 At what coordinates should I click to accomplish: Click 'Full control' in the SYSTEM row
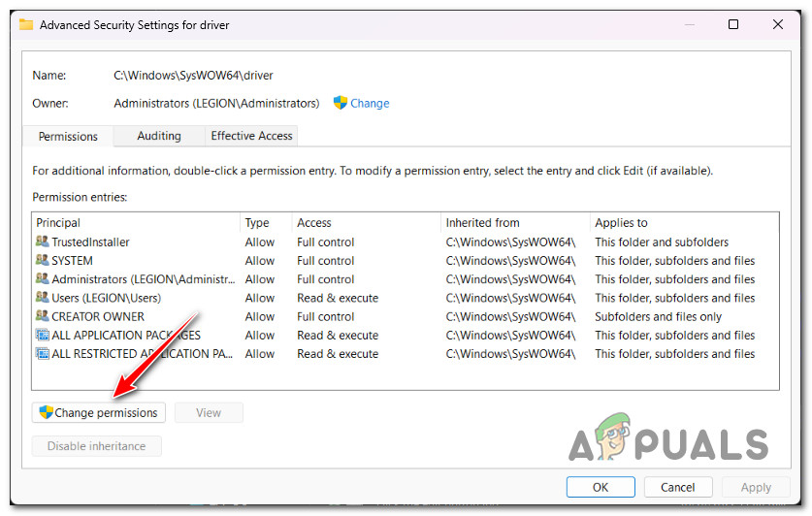(325, 260)
